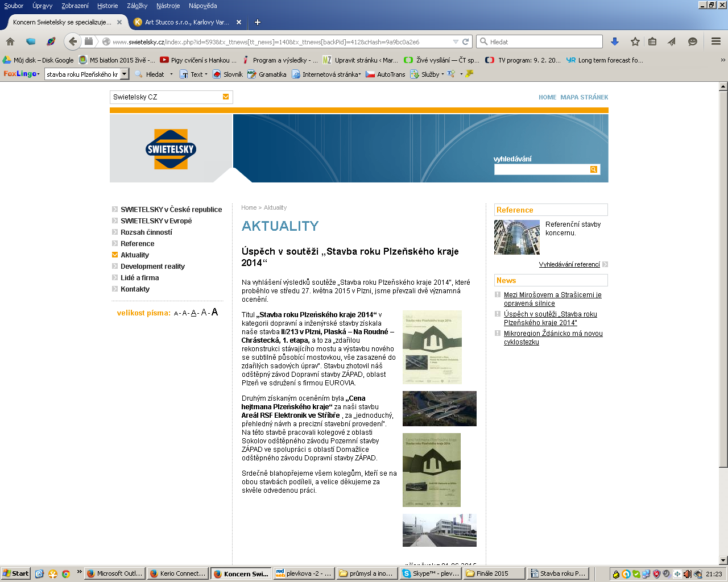Click Vyhledávání referencí link

[x=569, y=264]
